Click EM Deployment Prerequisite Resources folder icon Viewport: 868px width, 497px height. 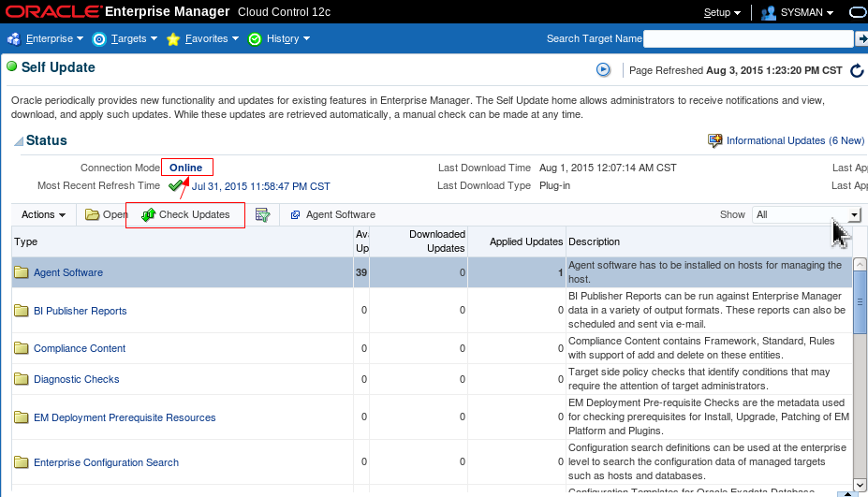[x=21, y=417]
